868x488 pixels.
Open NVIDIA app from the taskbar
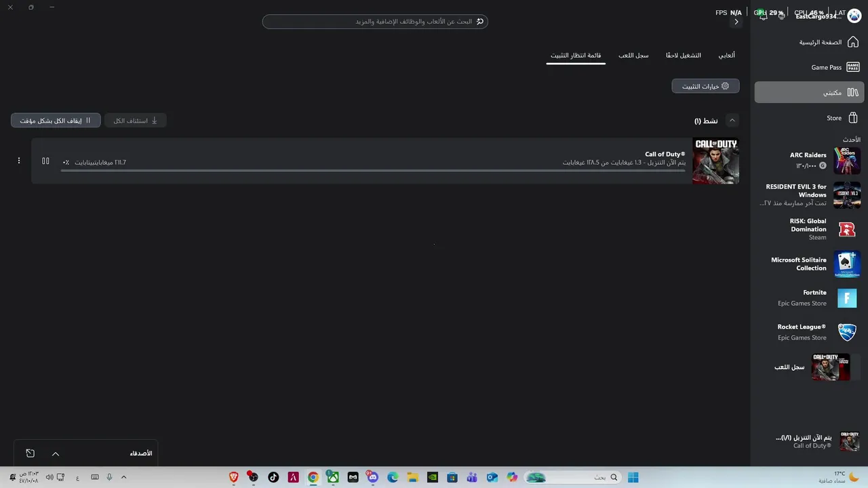[x=432, y=477]
